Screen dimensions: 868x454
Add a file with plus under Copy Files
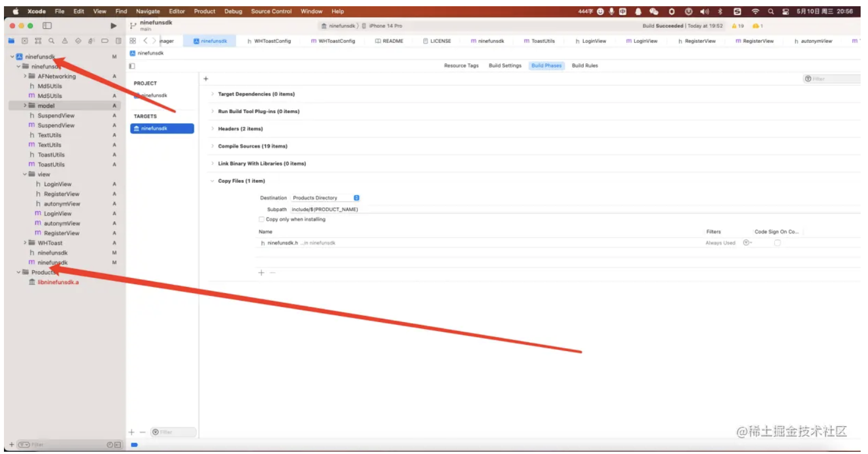point(261,273)
